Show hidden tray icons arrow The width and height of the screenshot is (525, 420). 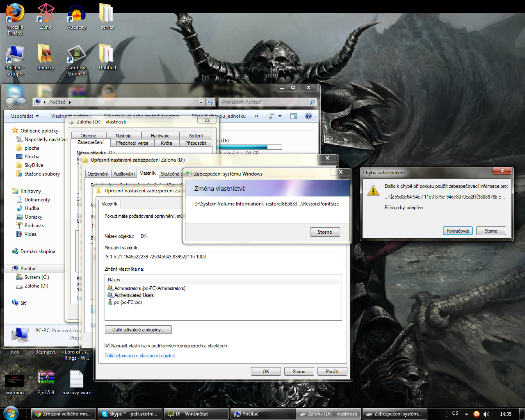pyautogui.click(x=466, y=414)
